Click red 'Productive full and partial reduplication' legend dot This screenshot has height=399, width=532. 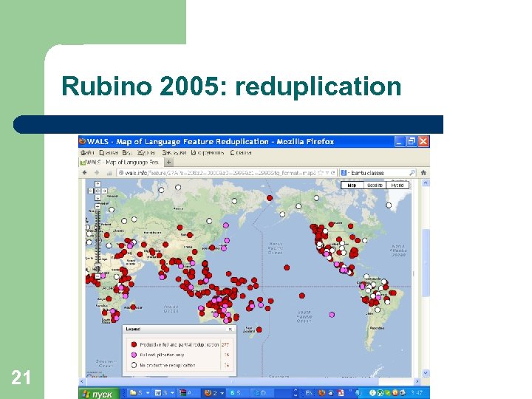(x=134, y=344)
